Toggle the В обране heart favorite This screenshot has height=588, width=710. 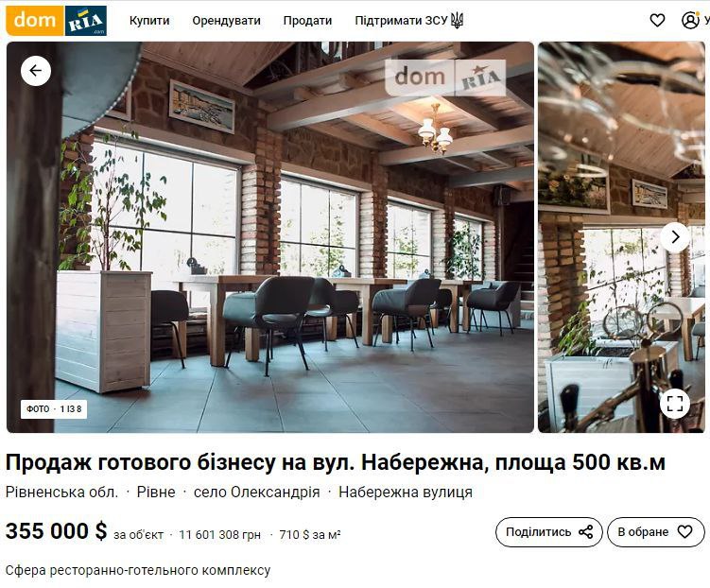click(685, 532)
